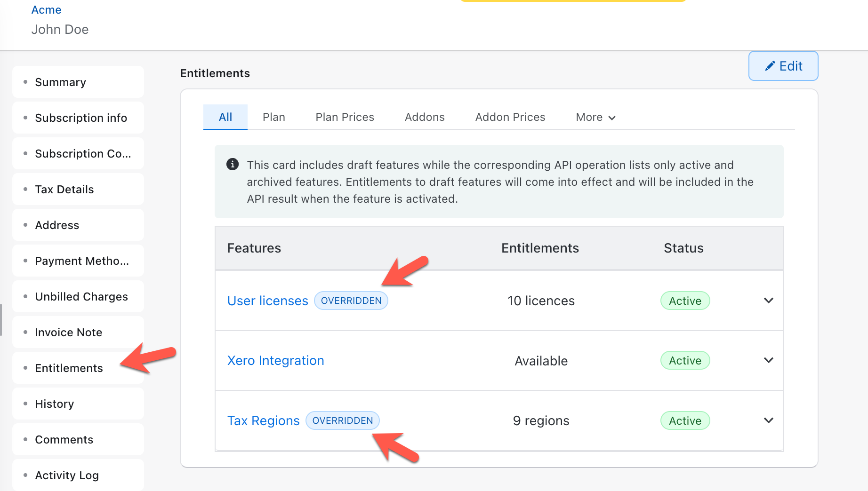Open the Tax Regions feature link

263,420
